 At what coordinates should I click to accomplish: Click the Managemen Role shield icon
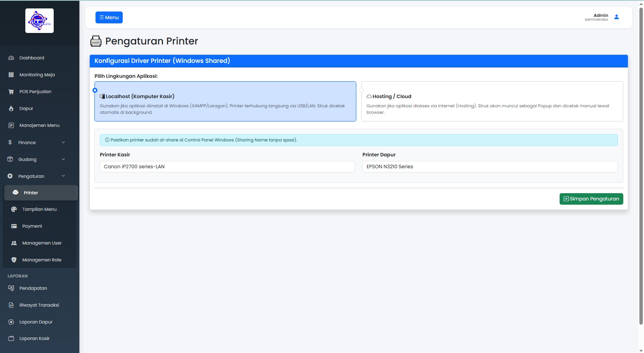click(x=14, y=260)
